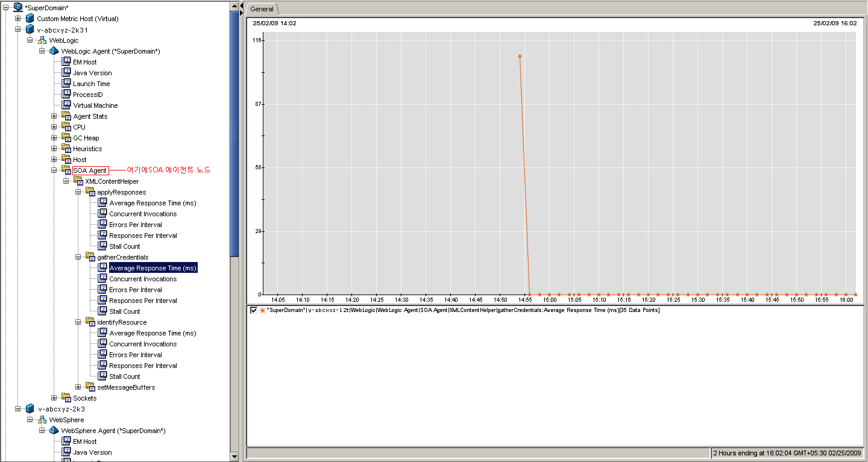Click the orange peak data point on graph
The height and width of the screenshot is (462, 868).
point(520,57)
